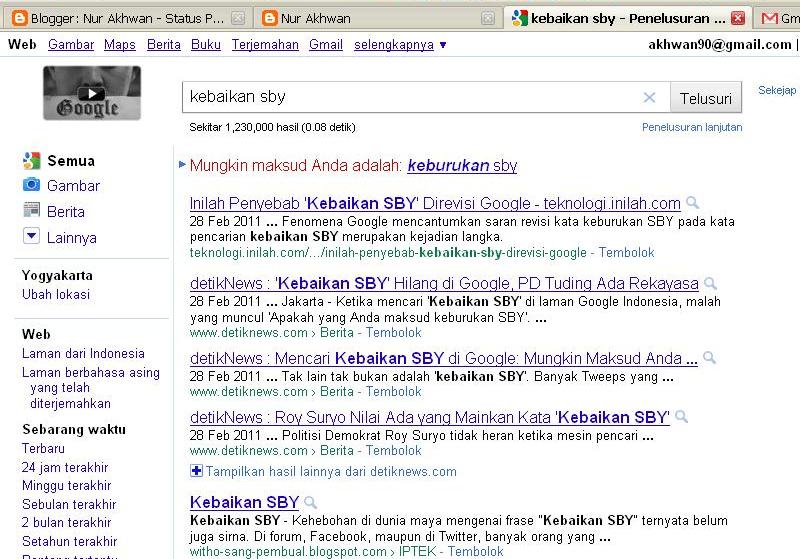Filter results by Sebulan terakhir
This screenshot has width=800, height=559.
point(69,504)
